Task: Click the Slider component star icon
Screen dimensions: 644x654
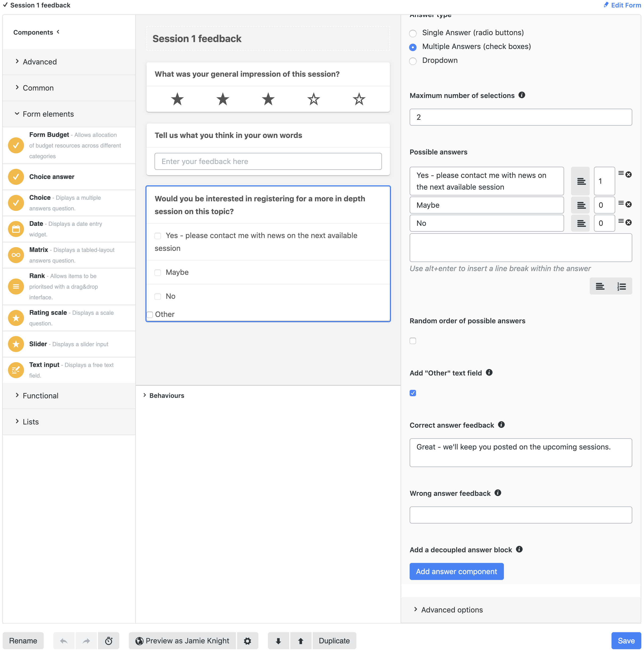Action: pos(16,344)
